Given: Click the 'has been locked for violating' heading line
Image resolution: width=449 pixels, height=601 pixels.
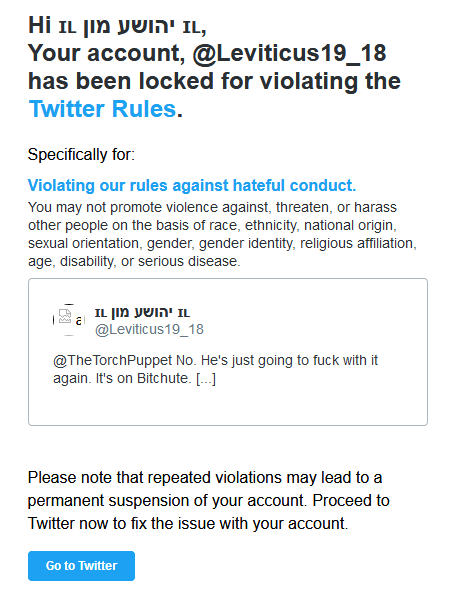Looking at the screenshot, I should (x=214, y=81).
